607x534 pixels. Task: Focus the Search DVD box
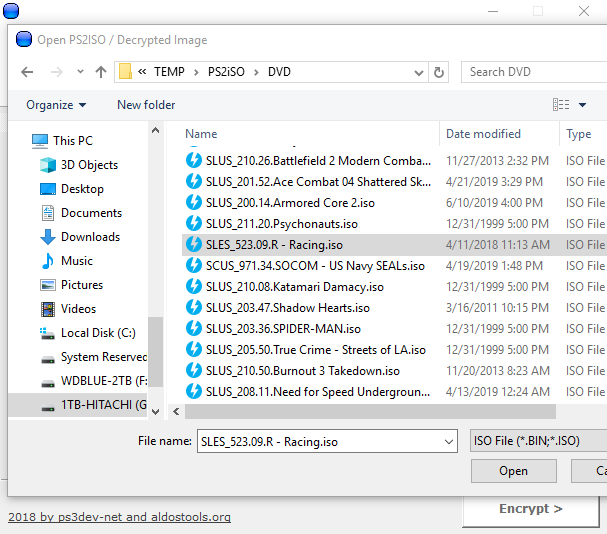pyautogui.click(x=534, y=72)
